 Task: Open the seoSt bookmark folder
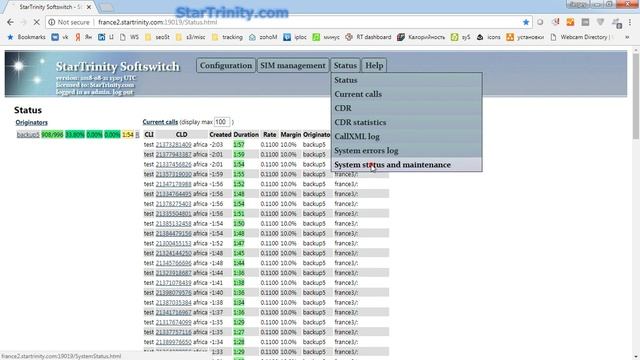(x=158, y=37)
